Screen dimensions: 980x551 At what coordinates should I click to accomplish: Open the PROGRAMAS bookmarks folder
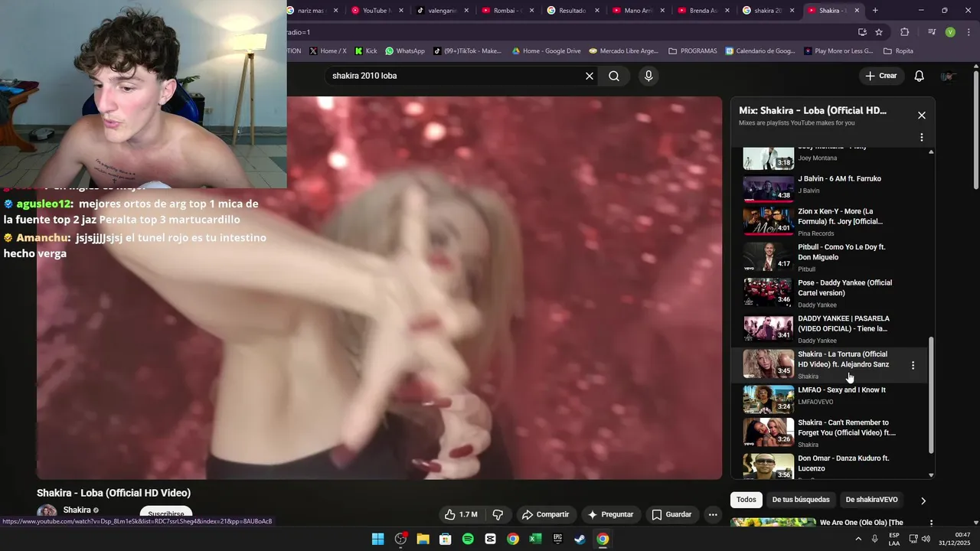693,51
